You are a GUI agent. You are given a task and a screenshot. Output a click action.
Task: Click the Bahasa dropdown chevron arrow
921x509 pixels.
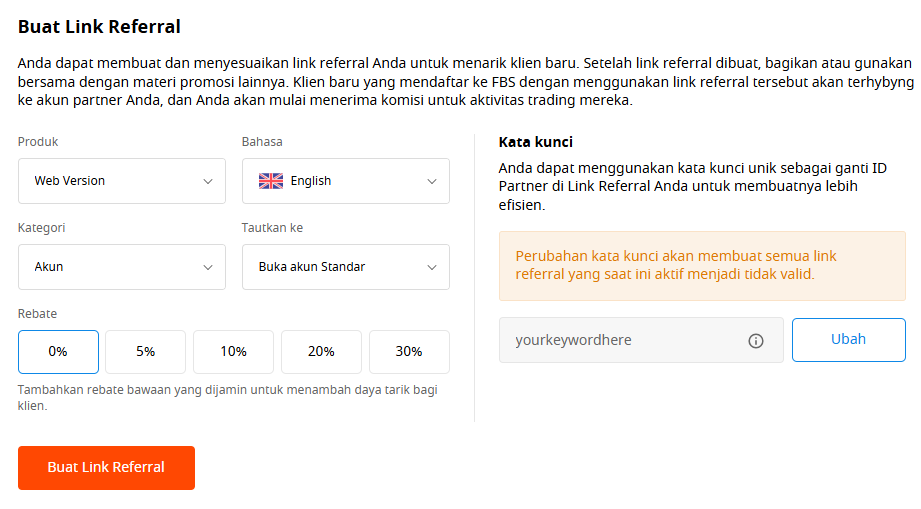click(x=432, y=181)
